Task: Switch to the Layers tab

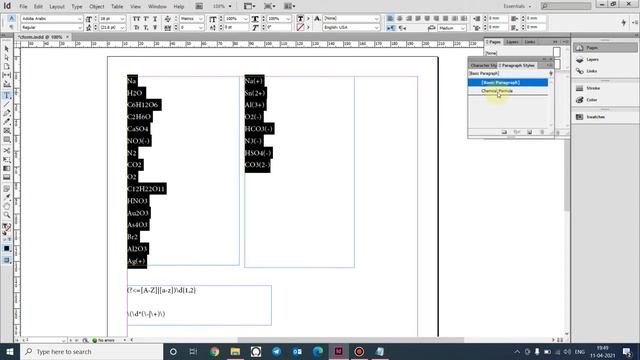Action: coord(512,42)
